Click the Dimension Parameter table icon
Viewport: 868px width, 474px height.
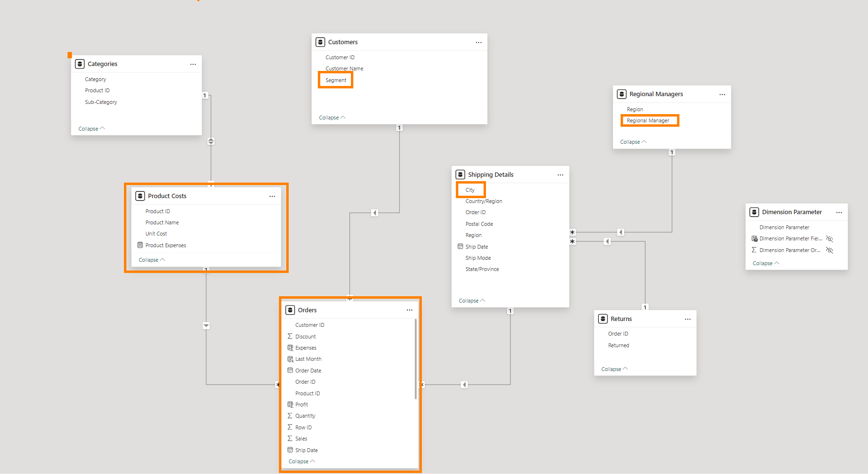(x=754, y=212)
